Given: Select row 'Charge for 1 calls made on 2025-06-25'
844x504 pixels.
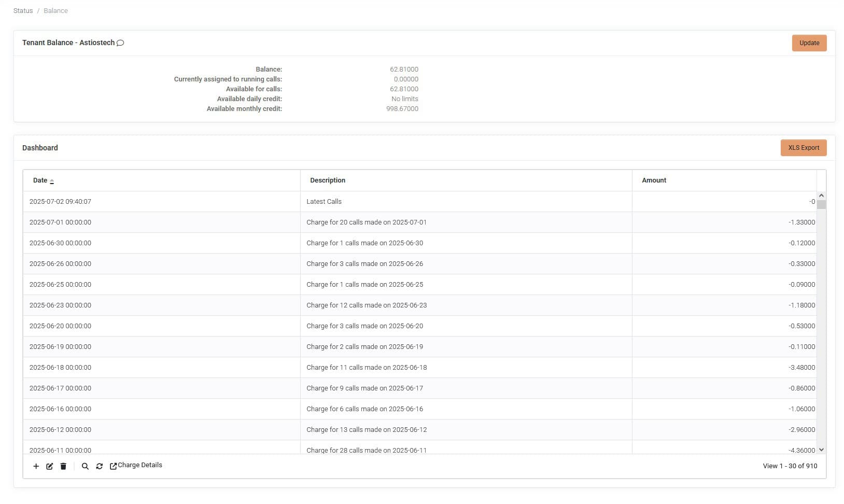Looking at the screenshot, I should 420,285.
